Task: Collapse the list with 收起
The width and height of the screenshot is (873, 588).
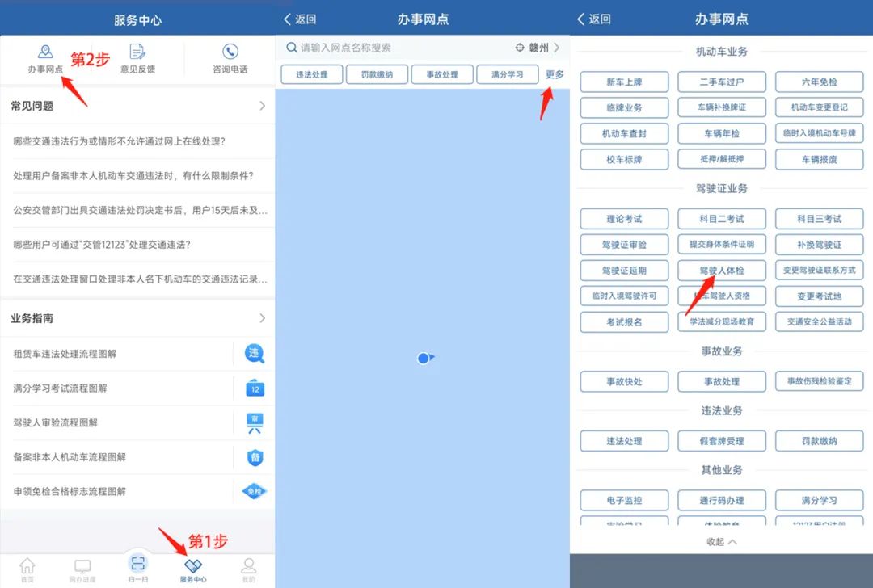Action: tap(721, 542)
